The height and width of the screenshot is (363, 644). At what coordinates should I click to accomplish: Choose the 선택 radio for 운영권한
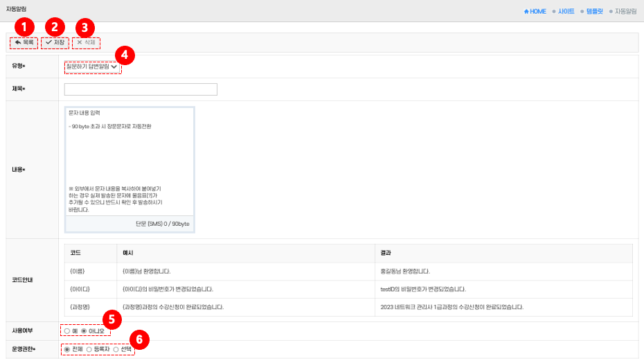(116, 350)
